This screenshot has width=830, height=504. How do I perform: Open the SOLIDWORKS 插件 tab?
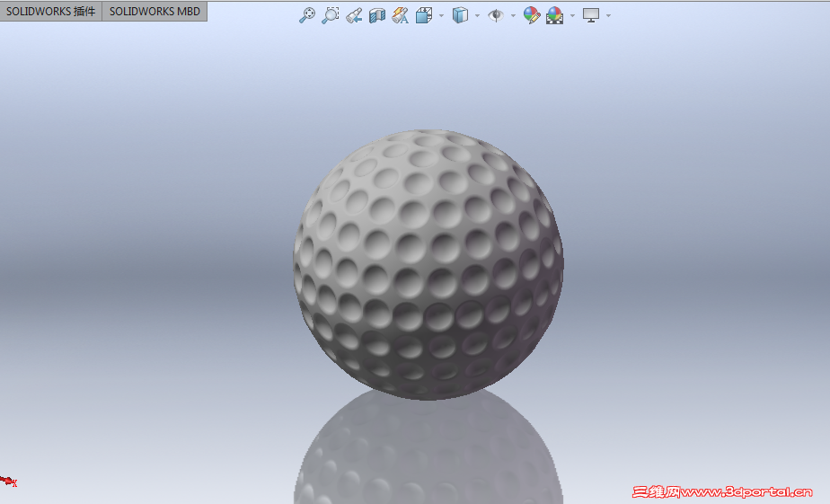[51, 11]
